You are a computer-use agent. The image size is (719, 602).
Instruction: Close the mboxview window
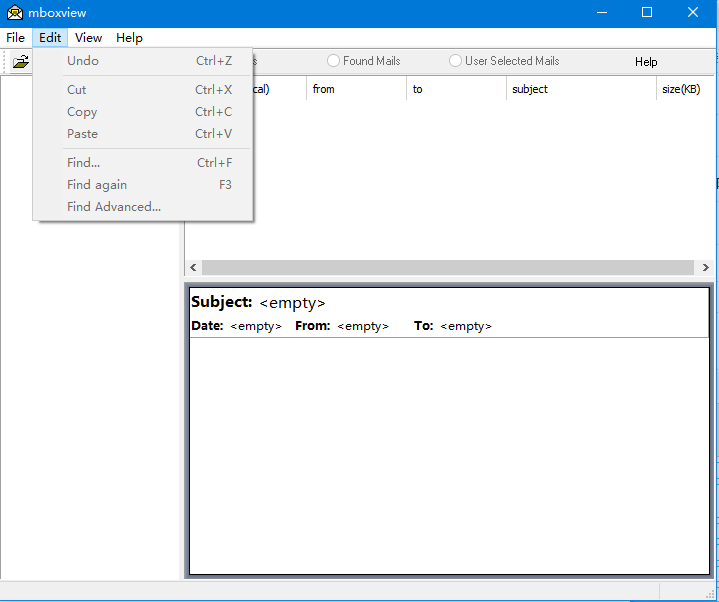coord(693,13)
